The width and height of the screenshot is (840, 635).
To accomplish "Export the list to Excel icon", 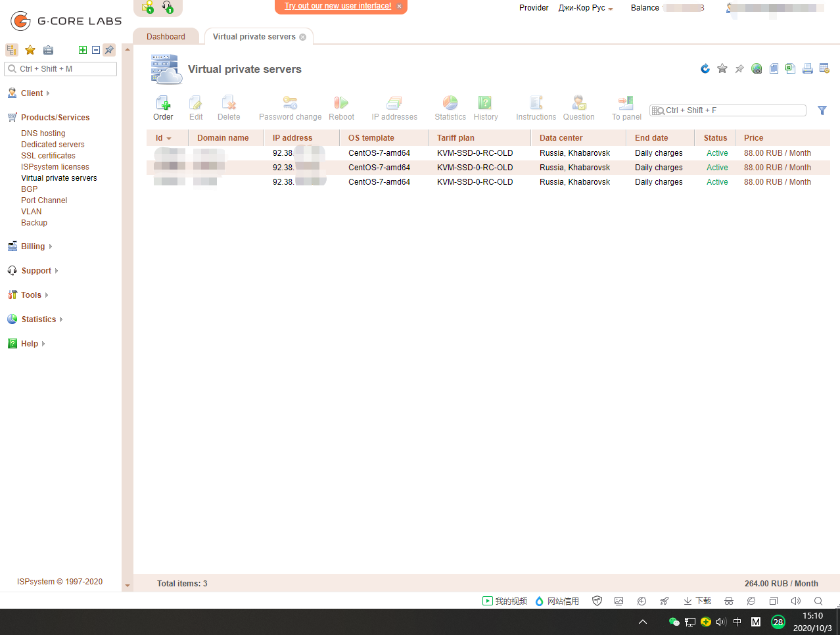I will tap(790, 68).
